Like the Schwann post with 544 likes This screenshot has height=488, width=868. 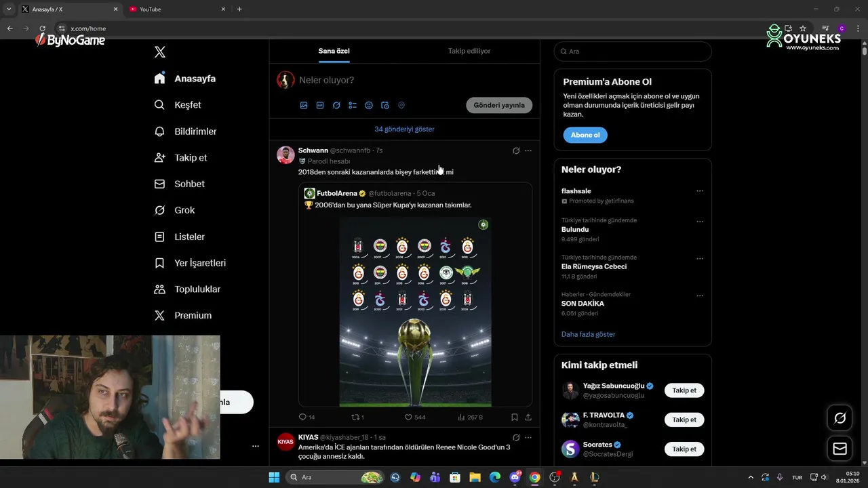tap(415, 418)
